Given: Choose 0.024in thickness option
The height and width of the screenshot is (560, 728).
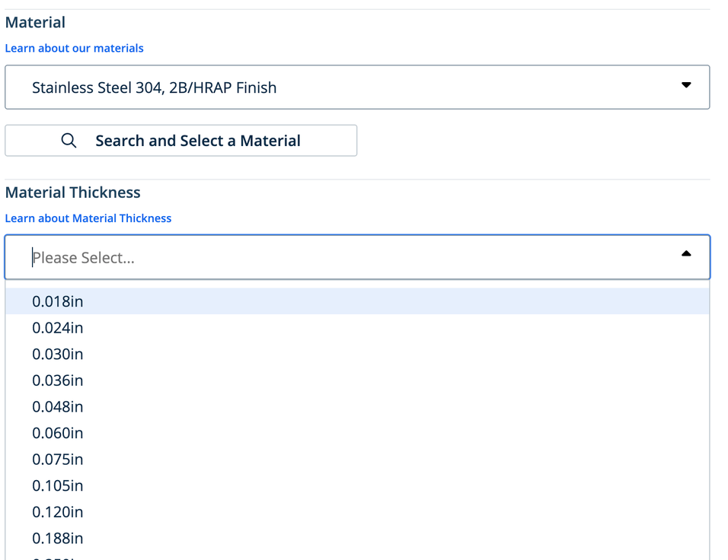Looking at the screenshot, I should 58,328.
